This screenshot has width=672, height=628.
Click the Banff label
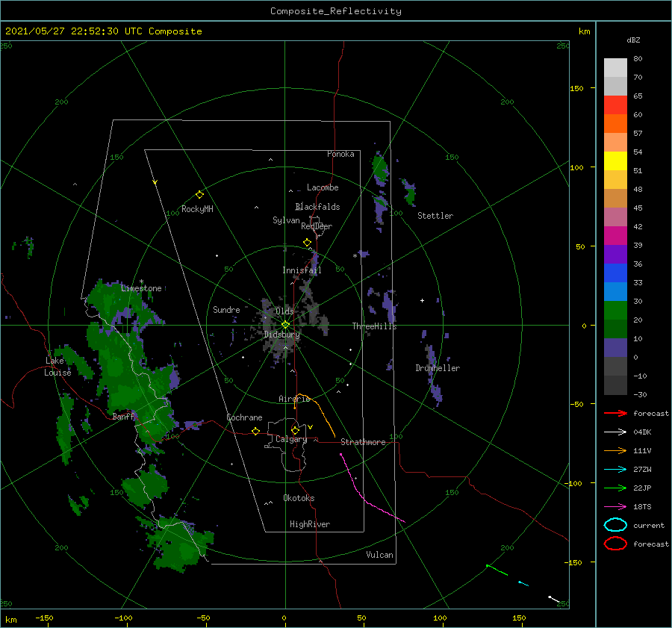click(123, 416)
